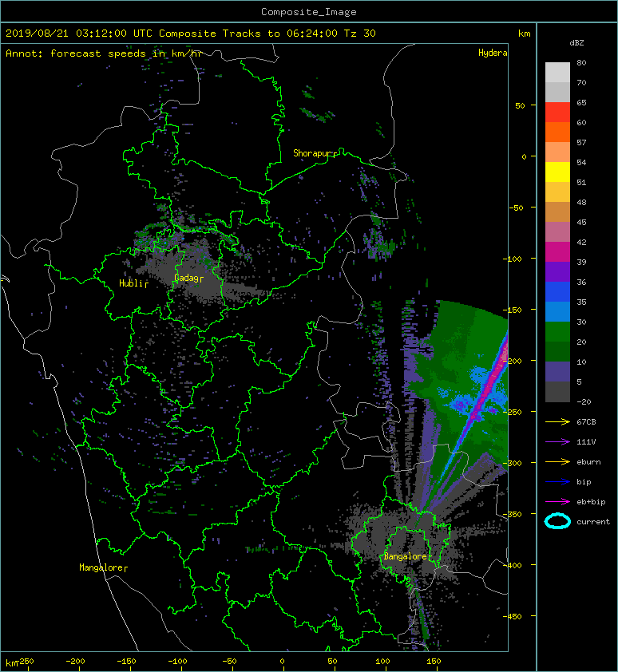Click the 'Gadag' city label
Screen dimensions: 618x672
(186, 279)
